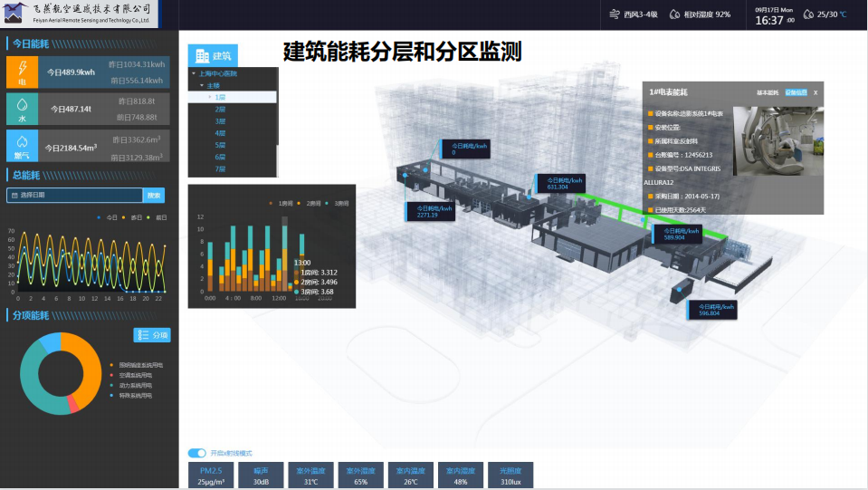Expand the 1层 floor node
This screenshot has width=868, height=490.
point(210,97)
